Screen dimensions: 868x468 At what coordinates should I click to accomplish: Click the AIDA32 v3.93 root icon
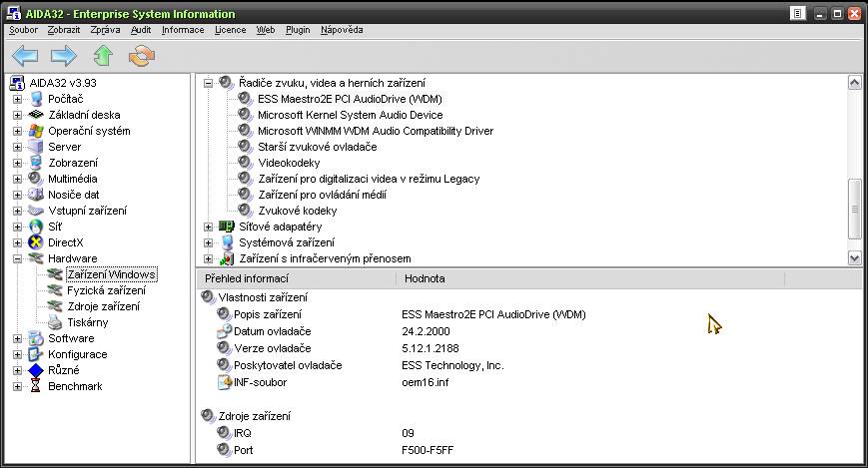pos(17,83)
